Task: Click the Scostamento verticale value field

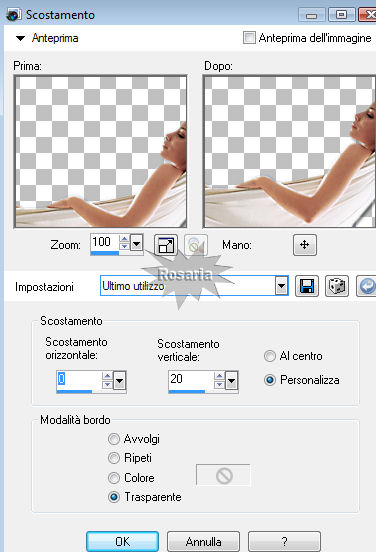Action: pos(191,379)
